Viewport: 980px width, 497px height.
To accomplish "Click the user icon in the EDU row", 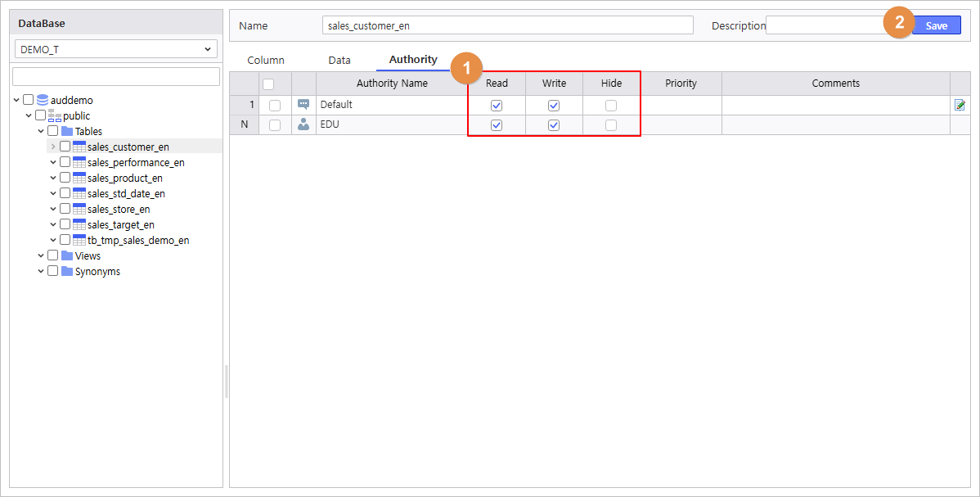I will [303, 124].
